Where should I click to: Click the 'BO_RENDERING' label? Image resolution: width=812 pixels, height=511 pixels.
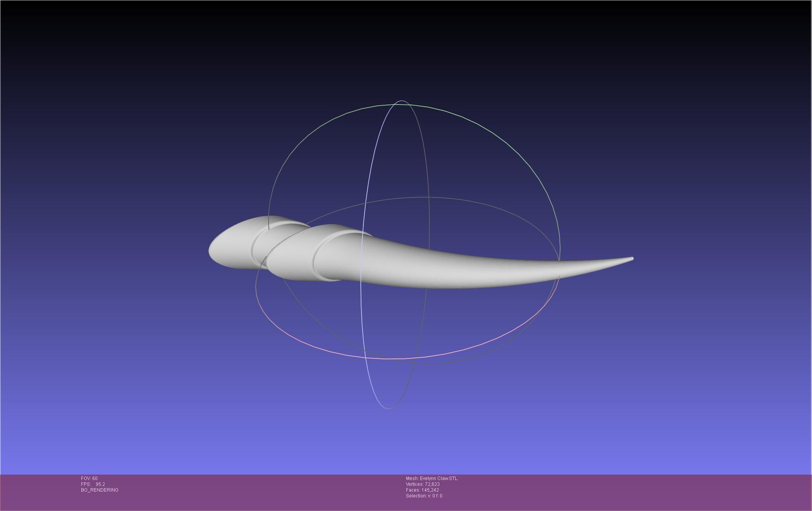[100, 490]
